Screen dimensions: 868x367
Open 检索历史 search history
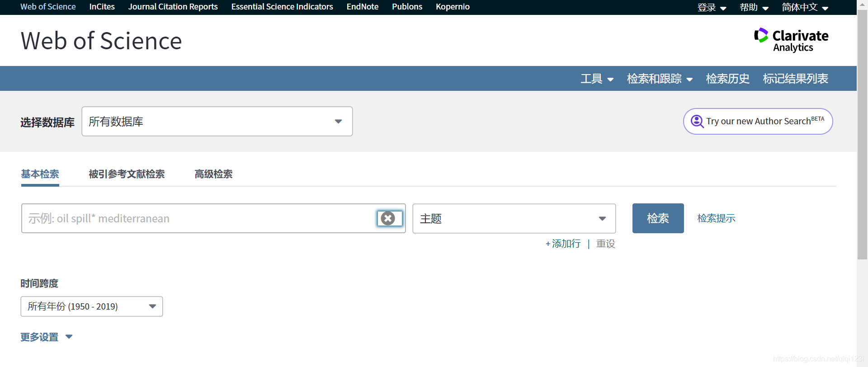(728, 79)
